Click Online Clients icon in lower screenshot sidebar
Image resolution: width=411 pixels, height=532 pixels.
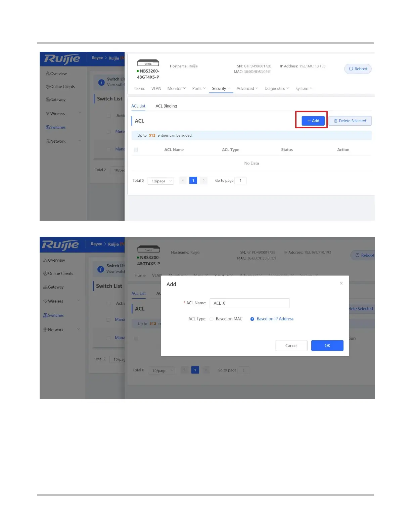[45, 274]
